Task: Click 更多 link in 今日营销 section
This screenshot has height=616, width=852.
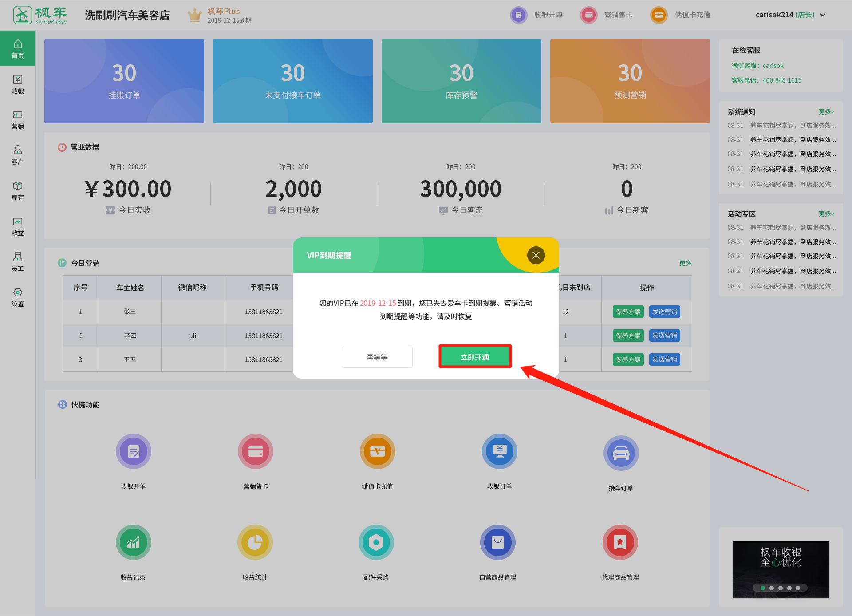Action: coord(685,263)
